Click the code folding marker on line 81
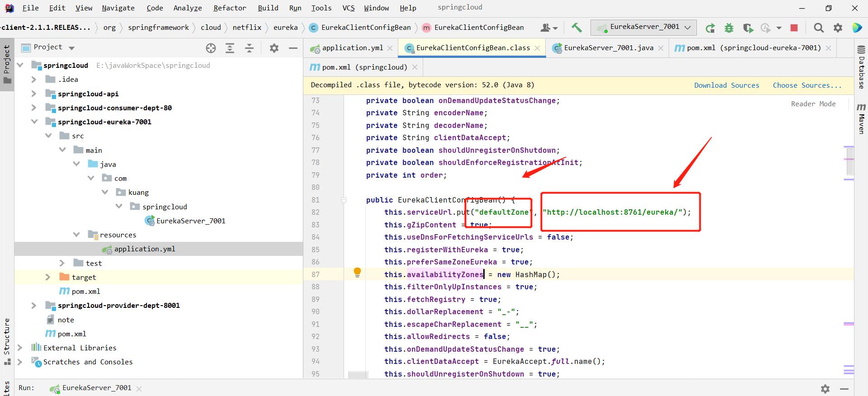Screen dimensions: 868x396 [x=344, y=200]
